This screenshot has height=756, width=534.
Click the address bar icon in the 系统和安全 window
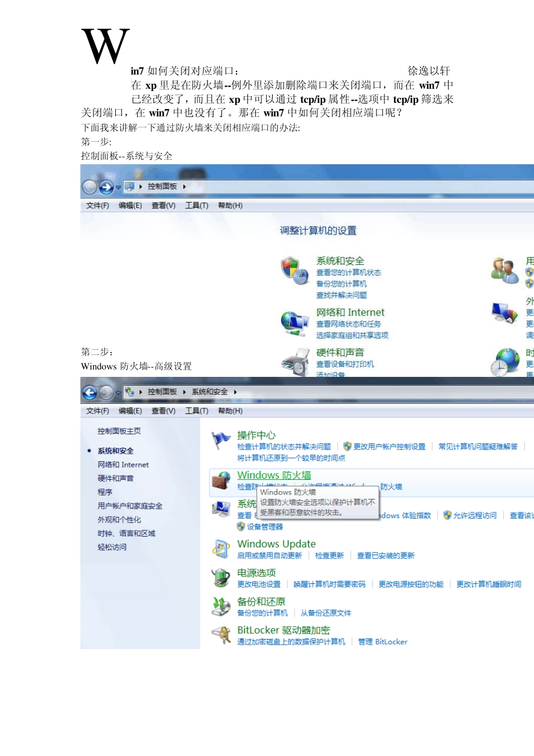pos(129,391)
